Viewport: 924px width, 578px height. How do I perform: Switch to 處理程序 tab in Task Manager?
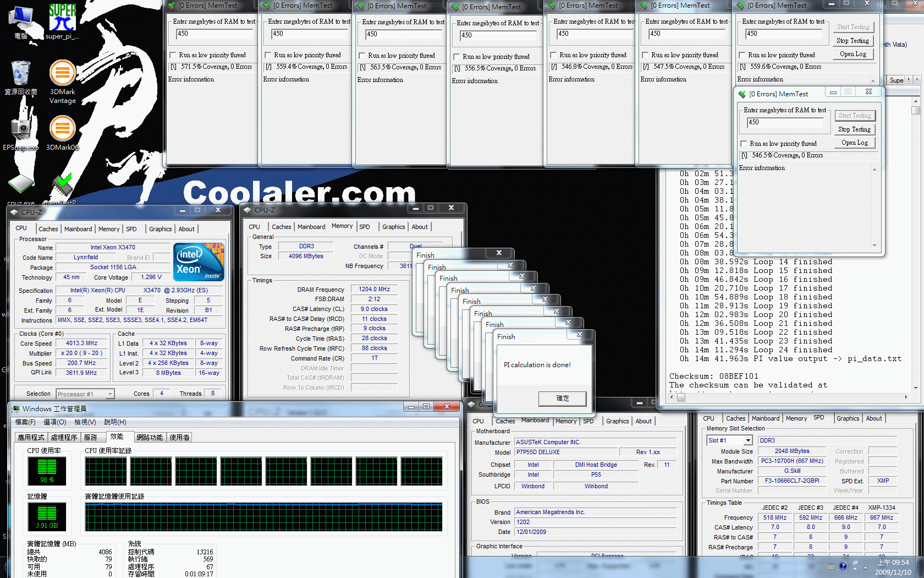click(x=64, y=437)
